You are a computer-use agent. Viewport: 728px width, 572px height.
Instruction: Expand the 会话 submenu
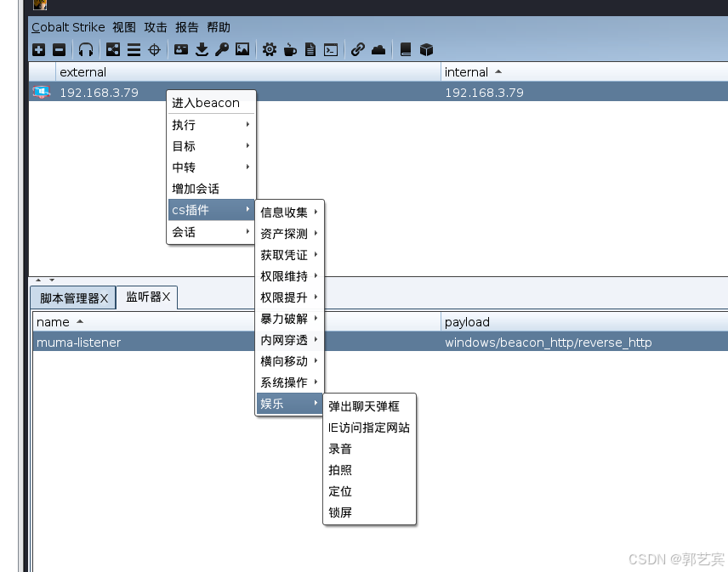211,232
